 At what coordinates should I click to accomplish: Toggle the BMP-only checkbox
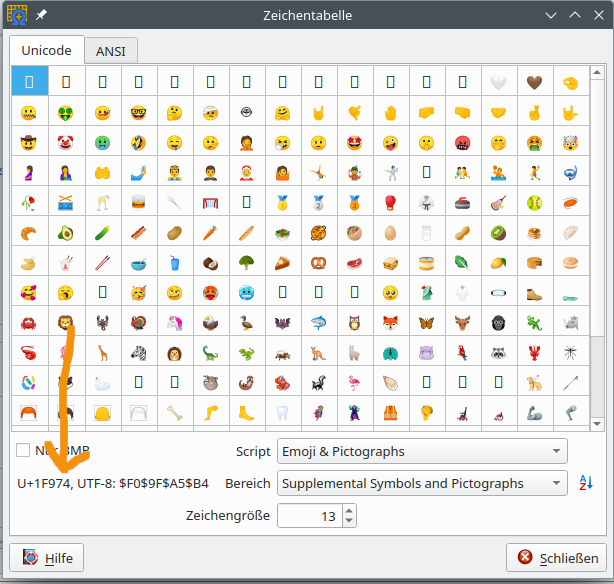[23, 451]
